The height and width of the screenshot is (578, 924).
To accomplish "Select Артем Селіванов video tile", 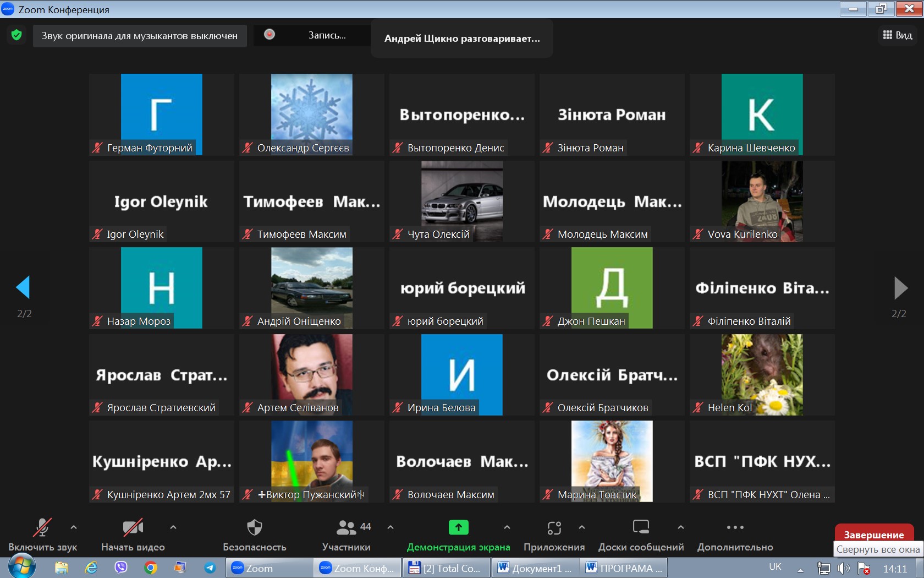I will 312,375.
